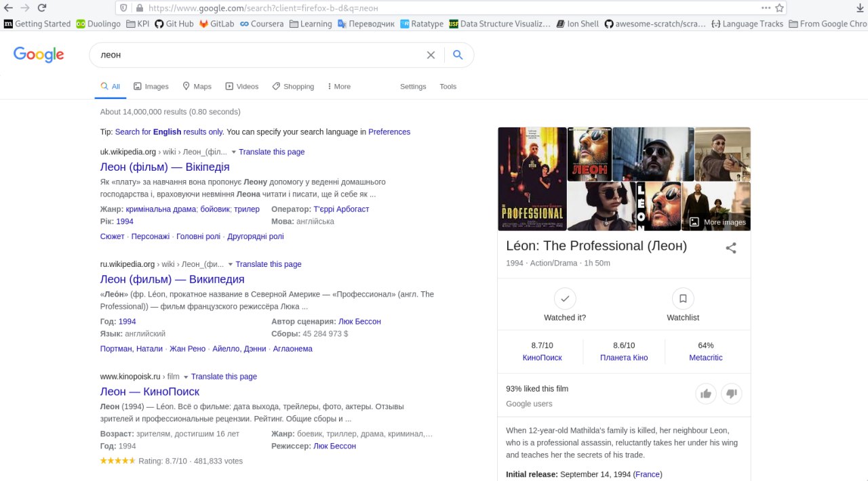Open GitLab bookmark
This screenshot has width=868, height=481.
point(216,24)
